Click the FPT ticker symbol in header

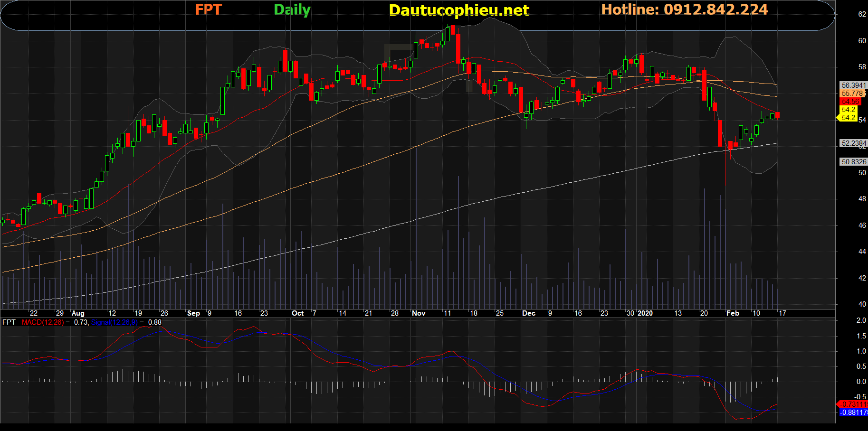pos(208,9)
